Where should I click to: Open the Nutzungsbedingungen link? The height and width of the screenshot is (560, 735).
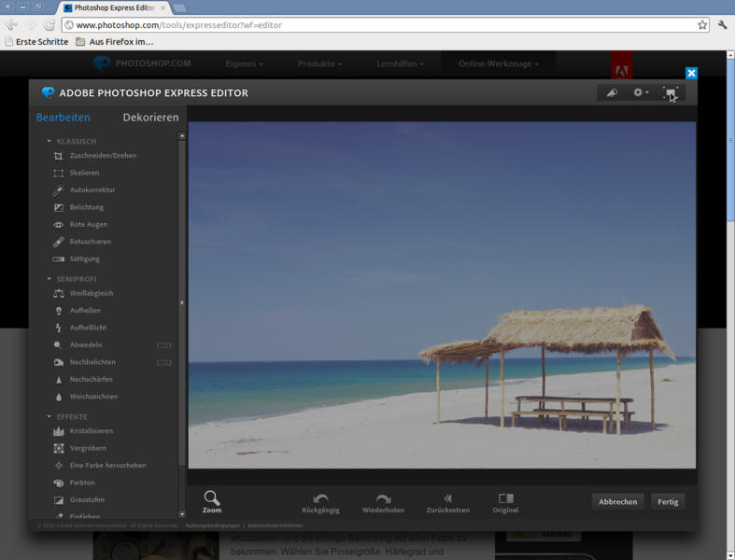212,525
